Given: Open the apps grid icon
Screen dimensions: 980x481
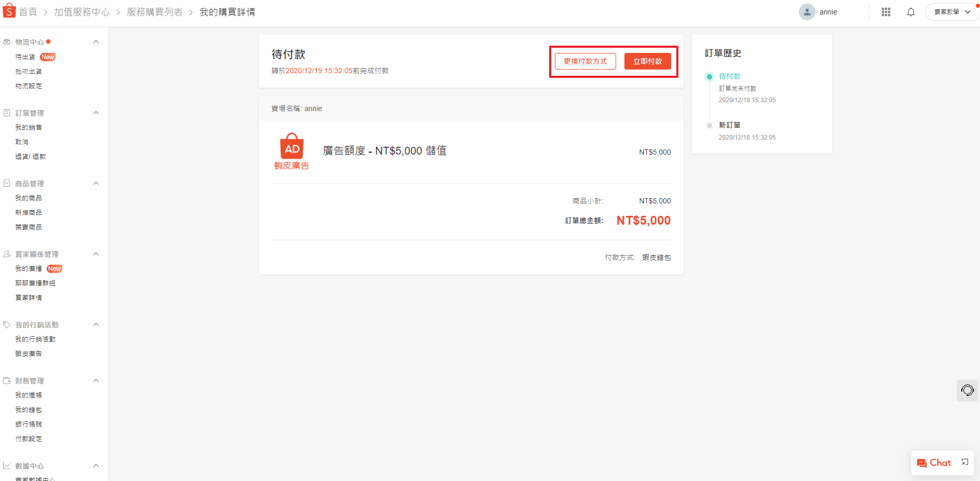Looking at the screenshot, I should click(x=886, y=12).
